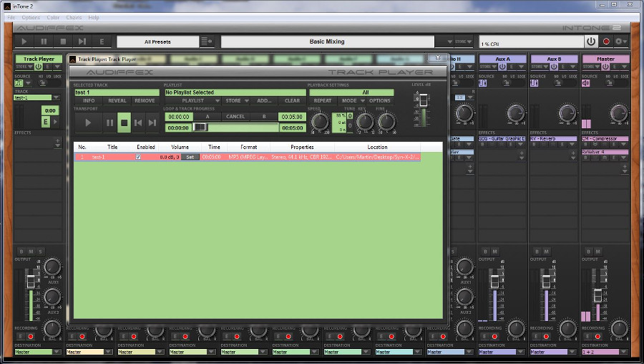
Task: Click the FINE tune knob
Action: click(386, 122)
